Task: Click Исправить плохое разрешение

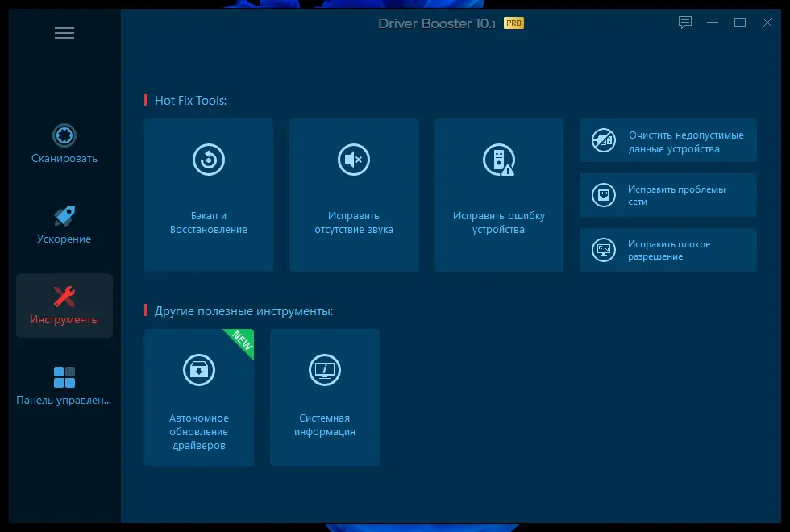Action: point(668,250)
